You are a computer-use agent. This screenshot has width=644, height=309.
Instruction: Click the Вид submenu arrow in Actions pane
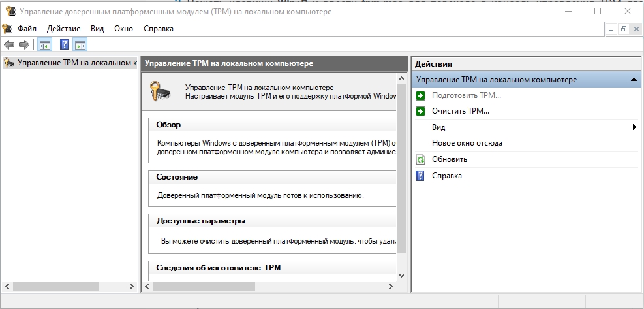pos(635,127)
